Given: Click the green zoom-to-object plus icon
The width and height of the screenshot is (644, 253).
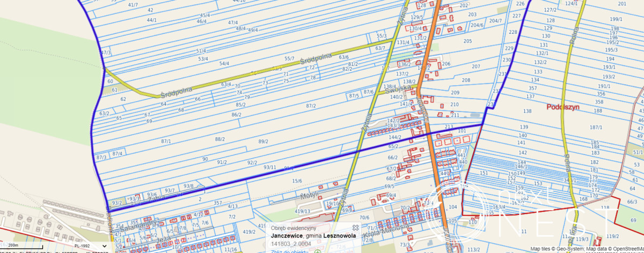Looking at the screenshot, I should [x=317, y=251].
